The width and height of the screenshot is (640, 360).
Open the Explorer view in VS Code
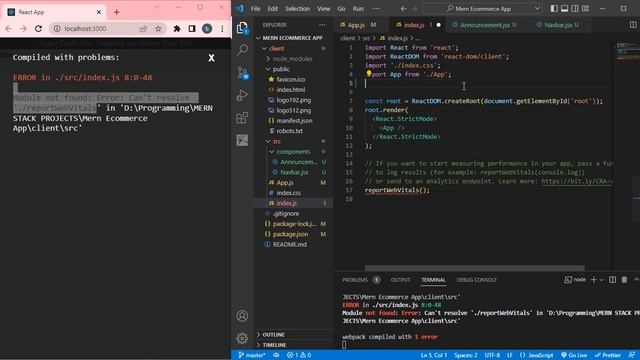tap(242, 28)
